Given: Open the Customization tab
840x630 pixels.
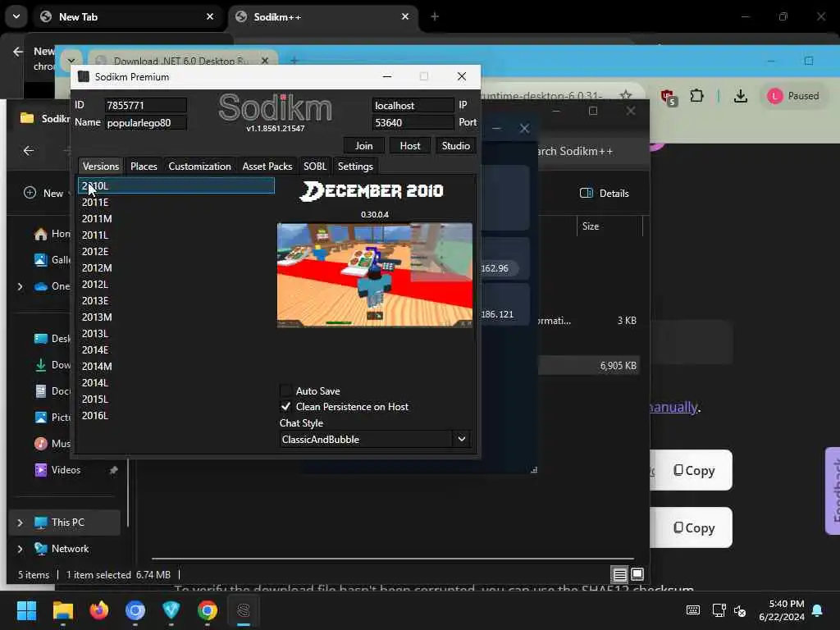Looking at the screenshot, I should click(x=200, y=166).
